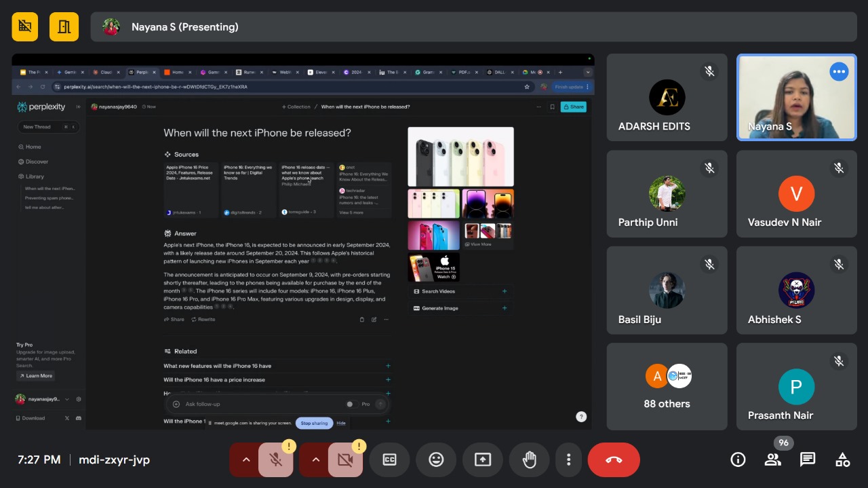This screenshot has width=868, height=488.
Task: Click Hide on the sharing notification
Action: coord(341,423)
